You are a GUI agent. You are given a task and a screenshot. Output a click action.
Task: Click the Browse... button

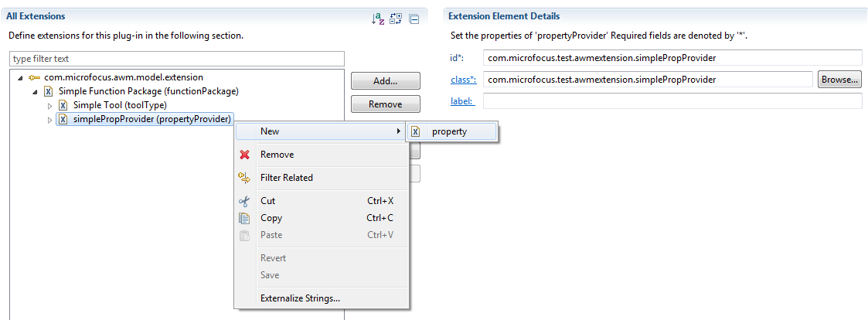839,80
